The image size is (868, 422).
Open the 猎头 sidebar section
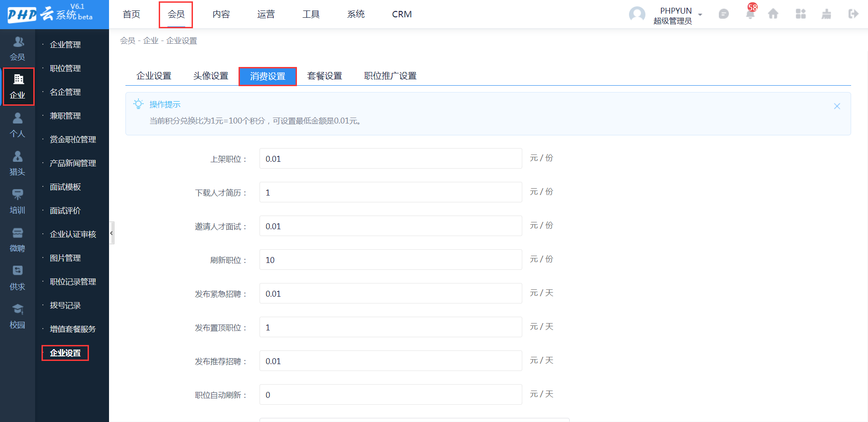tap(17, 163)
